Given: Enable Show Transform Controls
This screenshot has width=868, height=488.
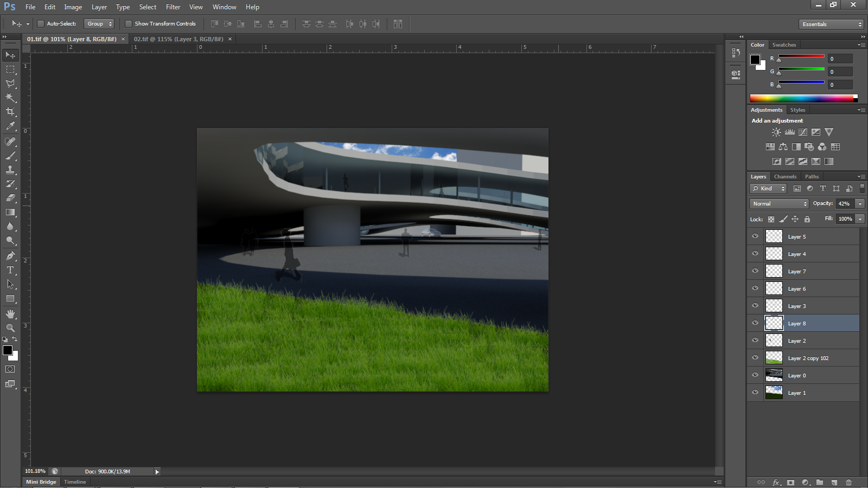Looking at the screenshot, I should 128,23.
